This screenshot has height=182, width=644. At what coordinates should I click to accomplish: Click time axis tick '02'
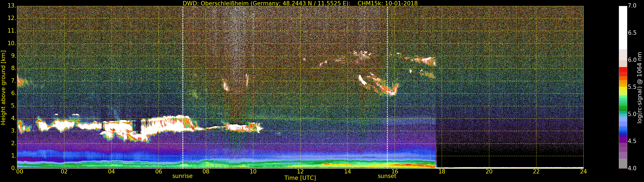64,171
